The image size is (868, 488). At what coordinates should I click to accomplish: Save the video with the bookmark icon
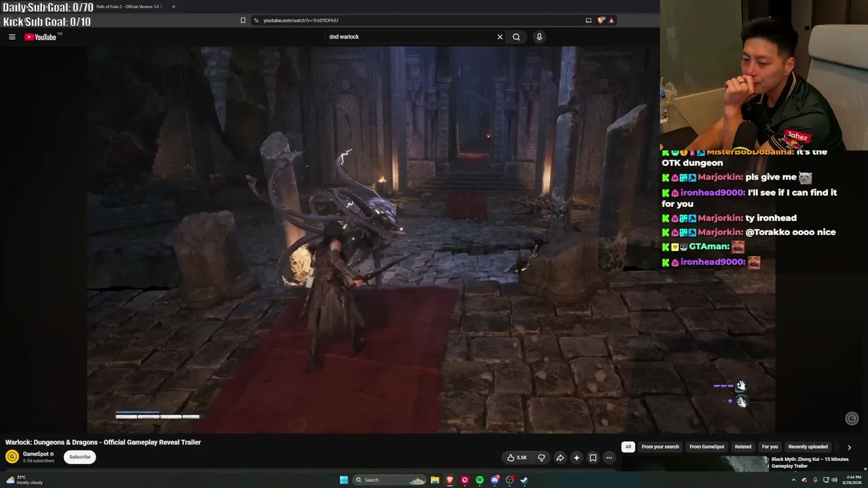tap(593, 457)
